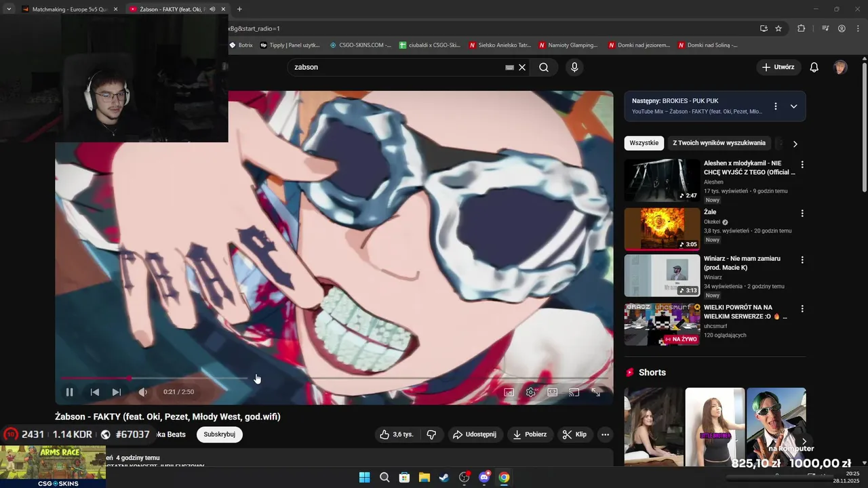Screen dimensions: 868x488
Task: Mute audio on the Żabson - FAKTY tab
Action: point(212,9)
